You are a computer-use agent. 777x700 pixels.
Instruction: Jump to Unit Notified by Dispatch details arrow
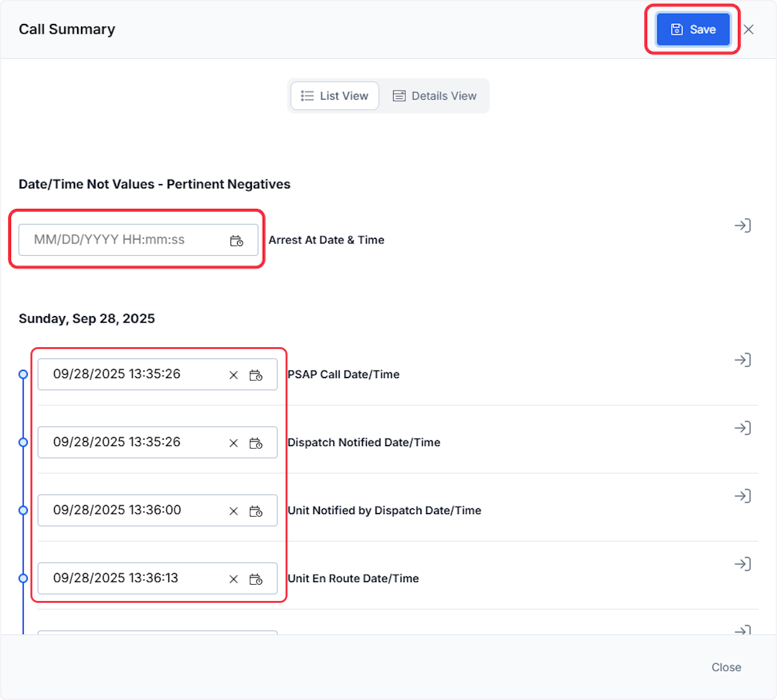[x=742, y=496]
